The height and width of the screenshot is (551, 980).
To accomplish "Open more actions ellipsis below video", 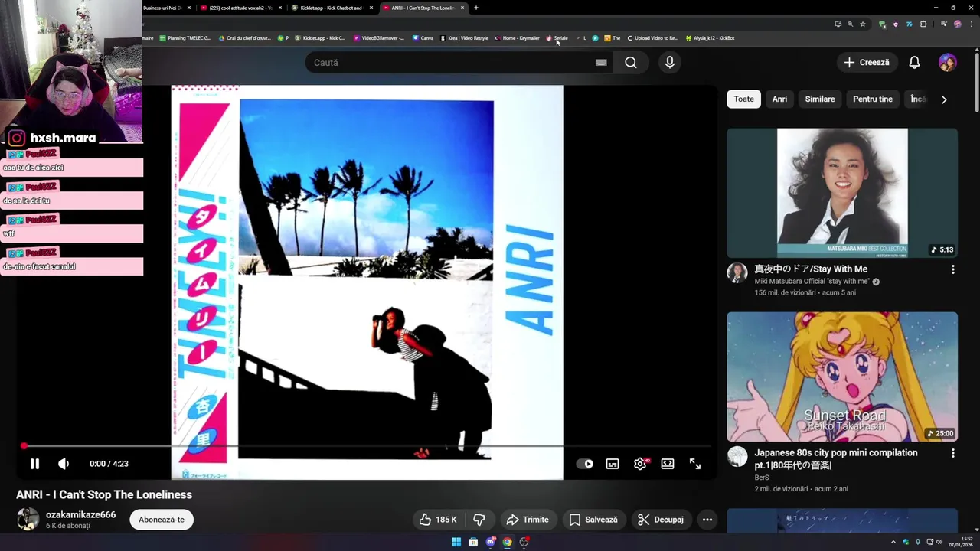I will coord(707,520).
